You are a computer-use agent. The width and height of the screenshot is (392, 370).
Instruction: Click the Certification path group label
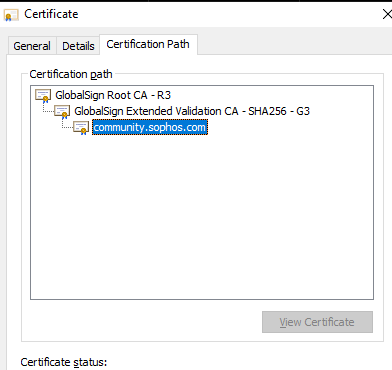point(71,74)
